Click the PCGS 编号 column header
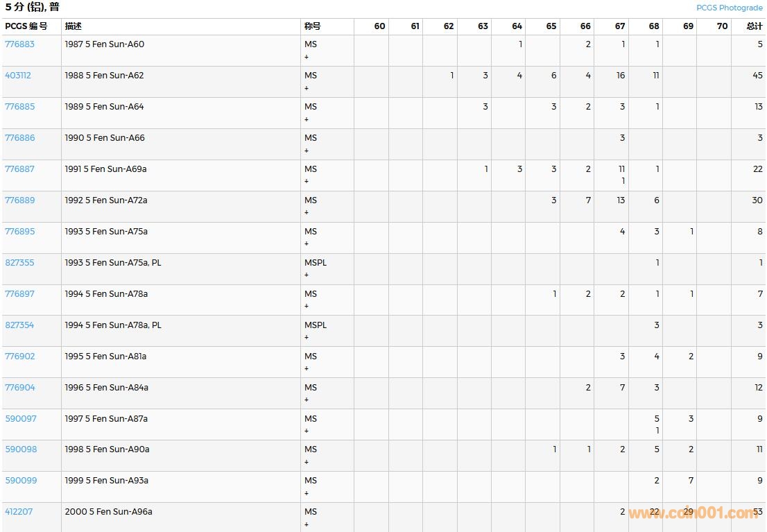767x532 pixels. 26,26
